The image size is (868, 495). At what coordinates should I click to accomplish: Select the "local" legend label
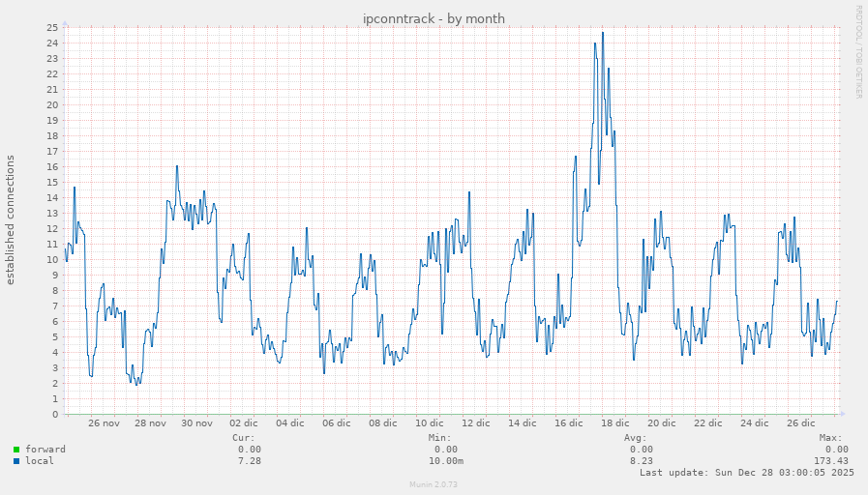coord(40,461)
